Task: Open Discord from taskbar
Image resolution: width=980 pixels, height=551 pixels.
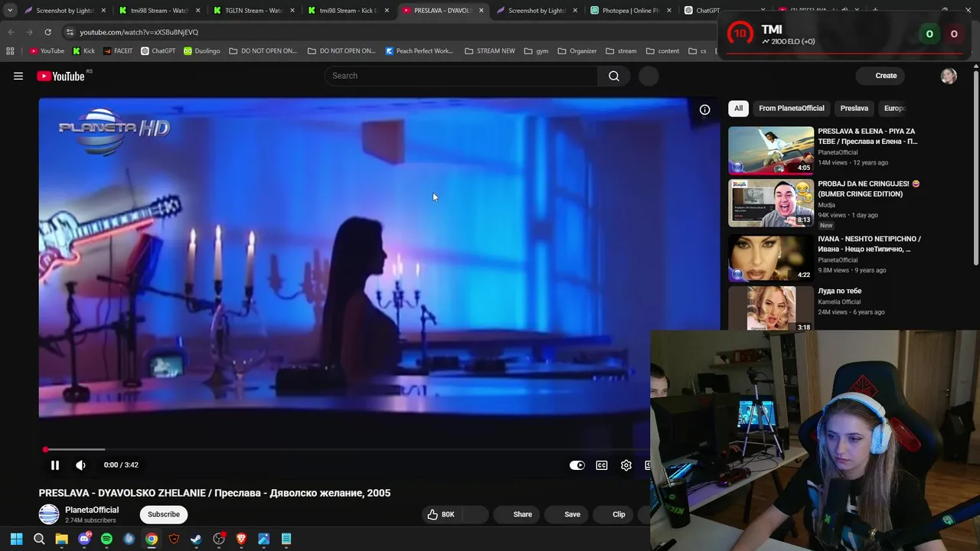Action: (84, 539)
